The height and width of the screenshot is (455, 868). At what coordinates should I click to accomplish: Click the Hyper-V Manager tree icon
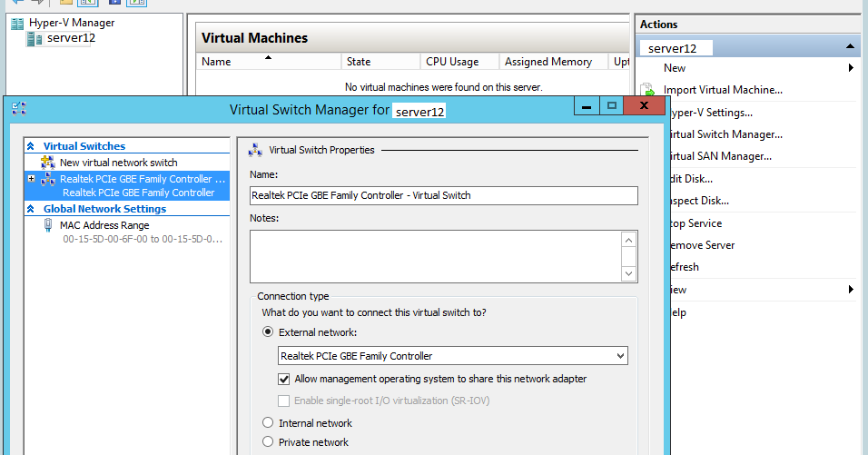coord(17,24)
